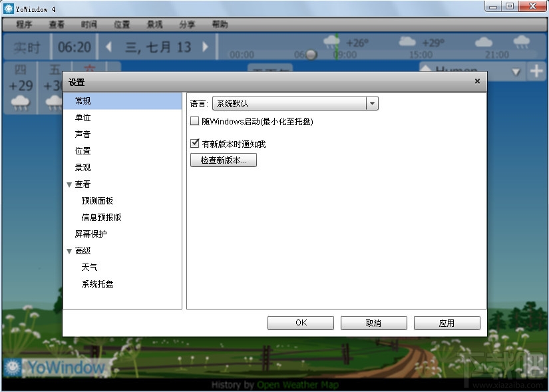Disable 有新版本时通知我 notification checkbox

click(195, 142)
